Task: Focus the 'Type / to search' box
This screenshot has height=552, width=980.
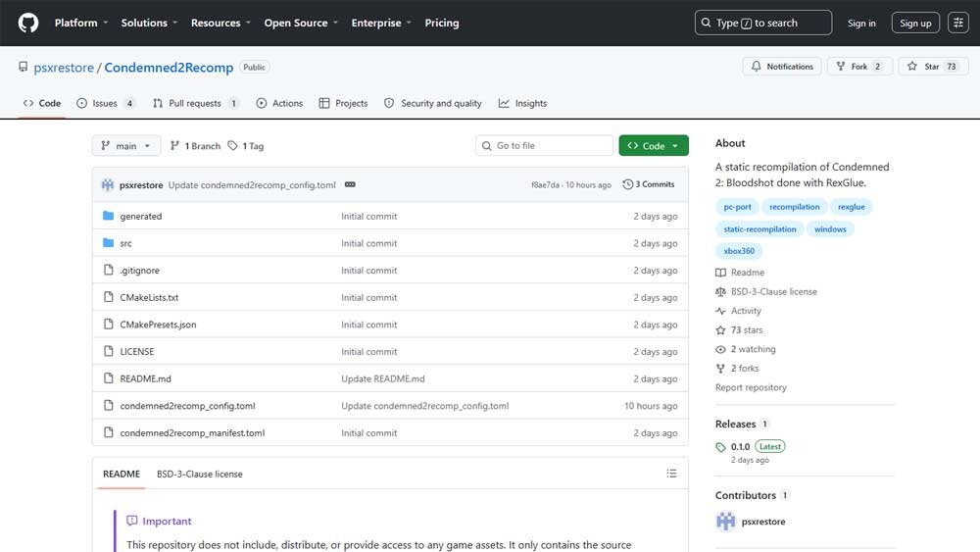Action: click(x=763, y=24)
